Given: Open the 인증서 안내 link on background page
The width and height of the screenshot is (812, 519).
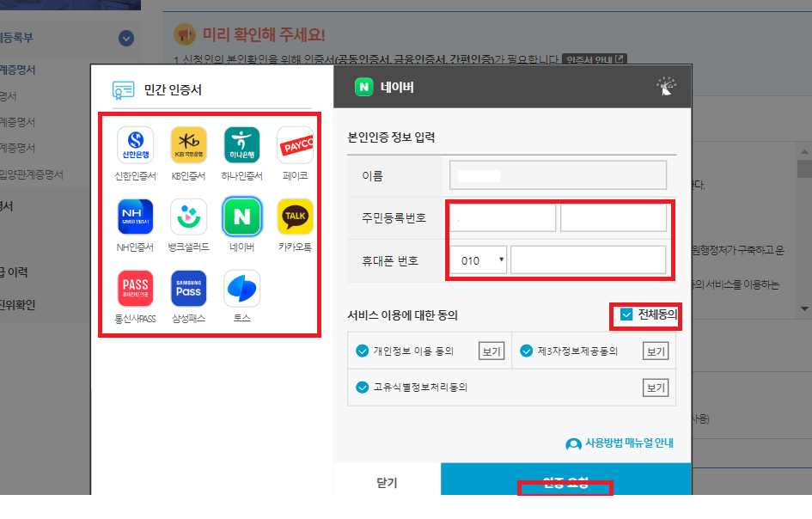Looking at the screenshot, I should pyautogui.click(x=595, y=59).
